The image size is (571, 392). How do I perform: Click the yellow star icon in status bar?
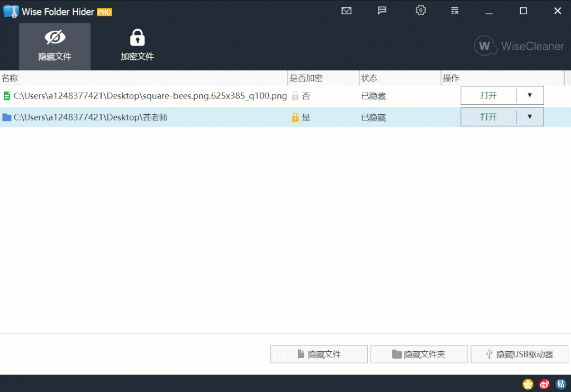(528, 384)
